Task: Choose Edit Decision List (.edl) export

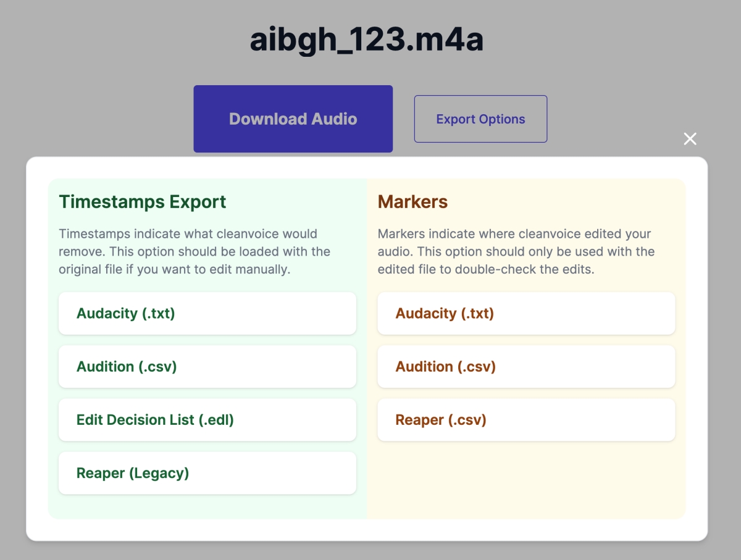Action: 207,420
